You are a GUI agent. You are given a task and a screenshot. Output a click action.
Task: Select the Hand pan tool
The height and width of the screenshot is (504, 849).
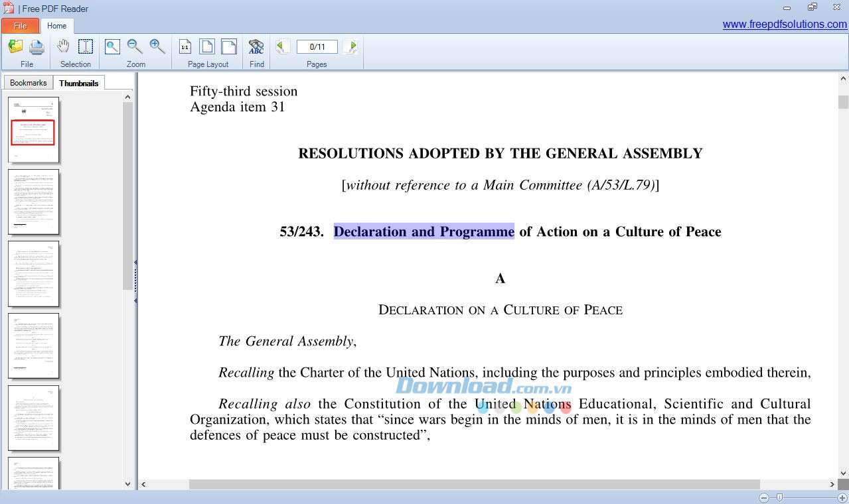63,46
